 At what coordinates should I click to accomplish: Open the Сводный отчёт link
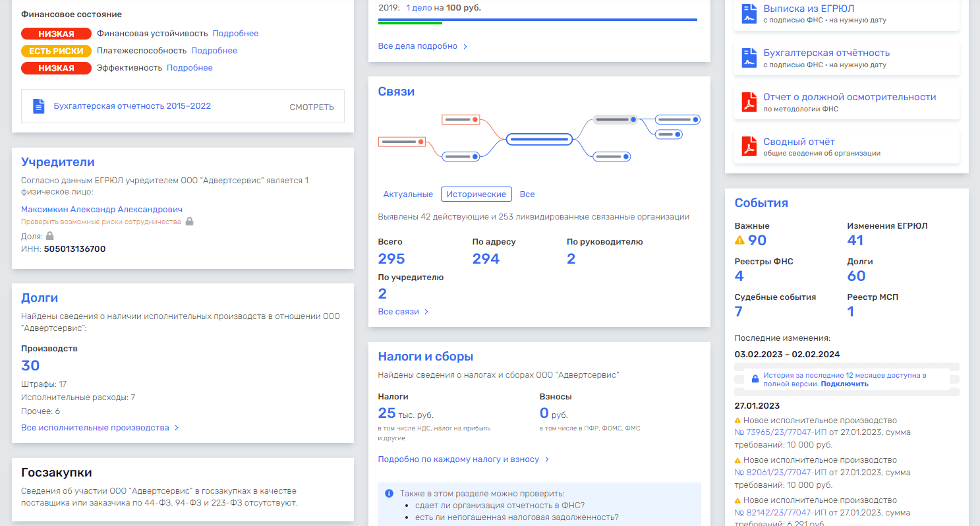[x=799, y=142]
